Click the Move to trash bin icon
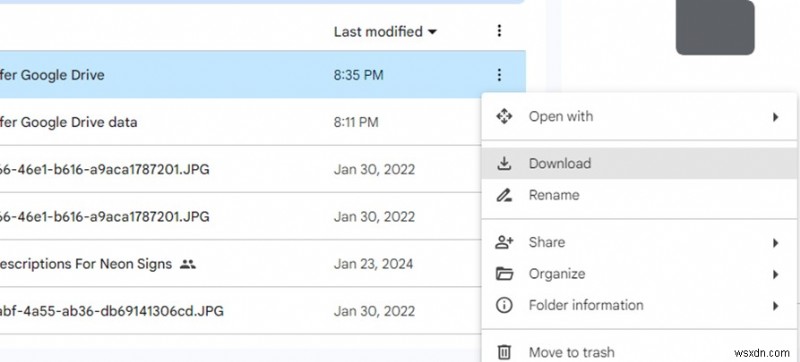The height and width of the screenshot is (362, 800). [x=504, y=352]
